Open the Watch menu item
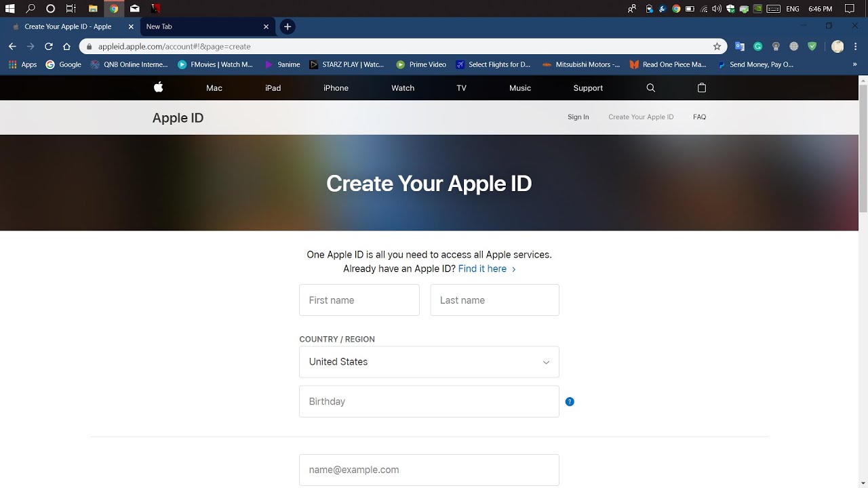Viewport: 868px width, 488px height. pyautogui.click(x=403, y=87)
